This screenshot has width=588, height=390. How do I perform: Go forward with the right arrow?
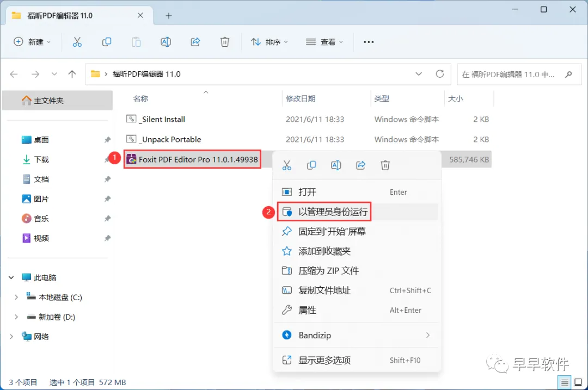coord(35,74)
